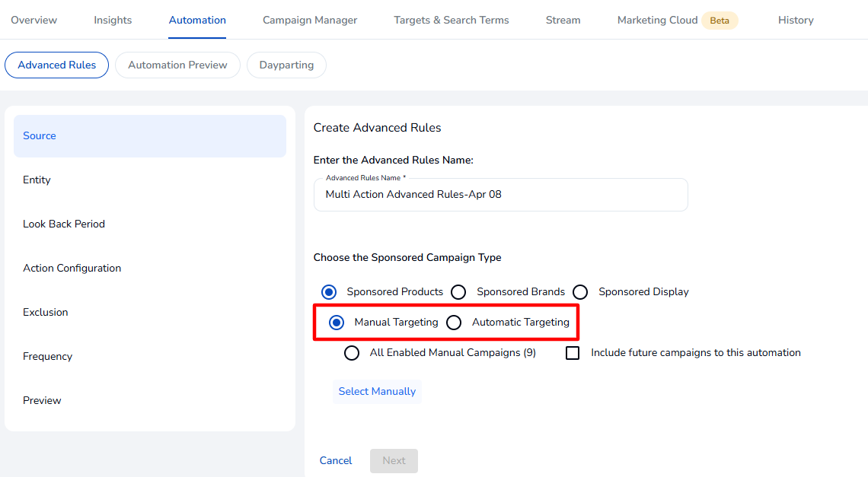
Task: Select the Sponsored Display campaign type
Action: pos(580,292)
